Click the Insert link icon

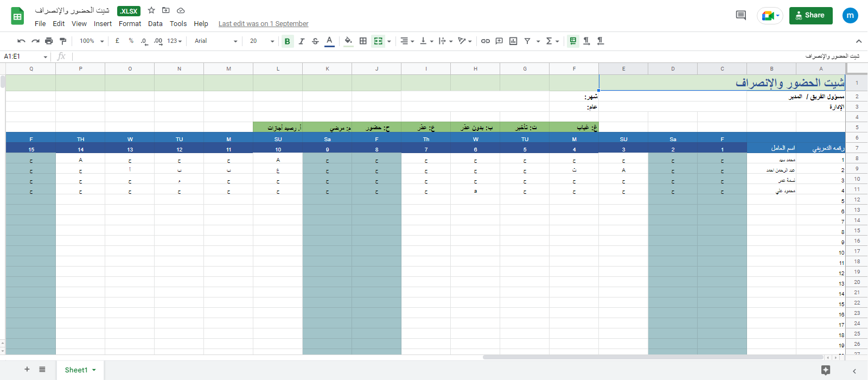[486, 41]
